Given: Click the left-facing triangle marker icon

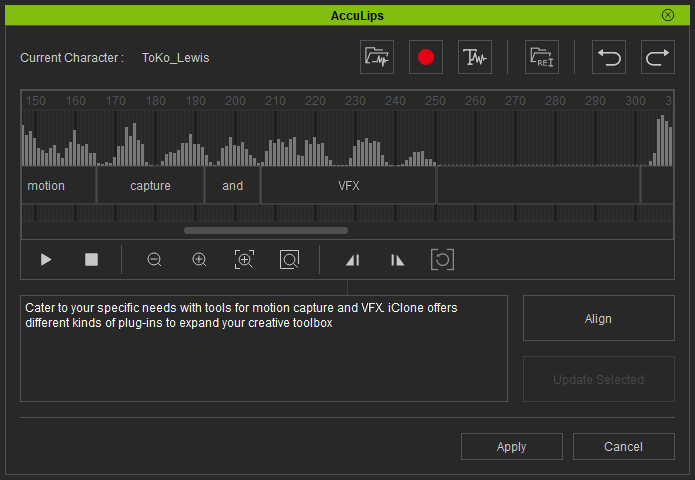Looking at the screenshot, I should (x=353, y=260).
